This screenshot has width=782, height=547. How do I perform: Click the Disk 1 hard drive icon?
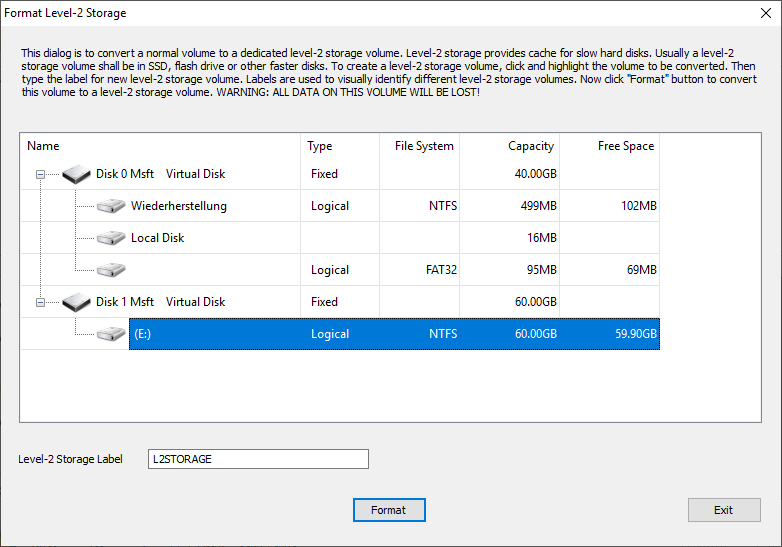pos(76,302)
